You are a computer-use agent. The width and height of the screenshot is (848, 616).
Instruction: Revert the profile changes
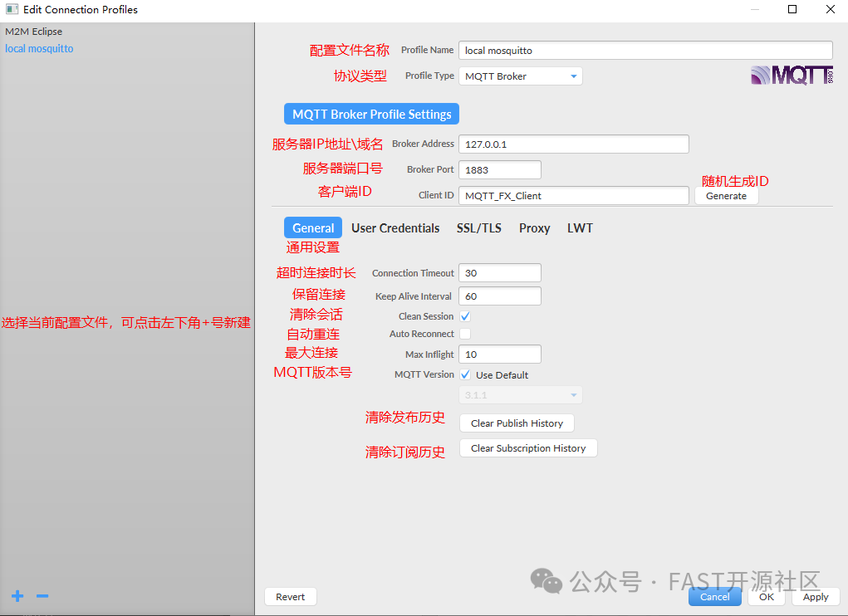(x=290, y=596)
